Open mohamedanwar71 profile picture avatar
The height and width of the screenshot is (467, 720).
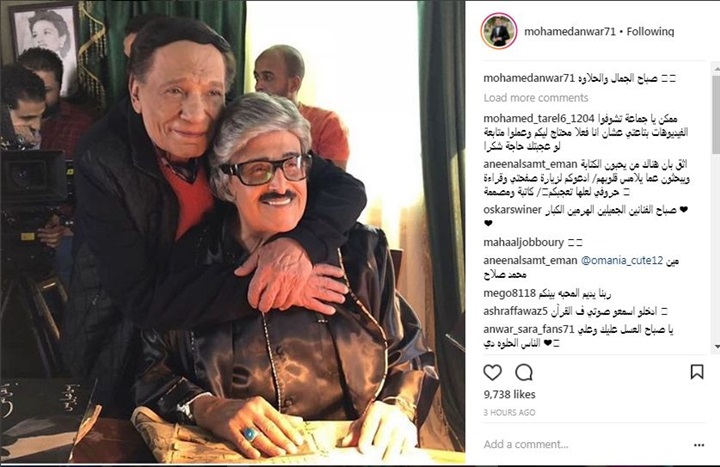point(499,31)
